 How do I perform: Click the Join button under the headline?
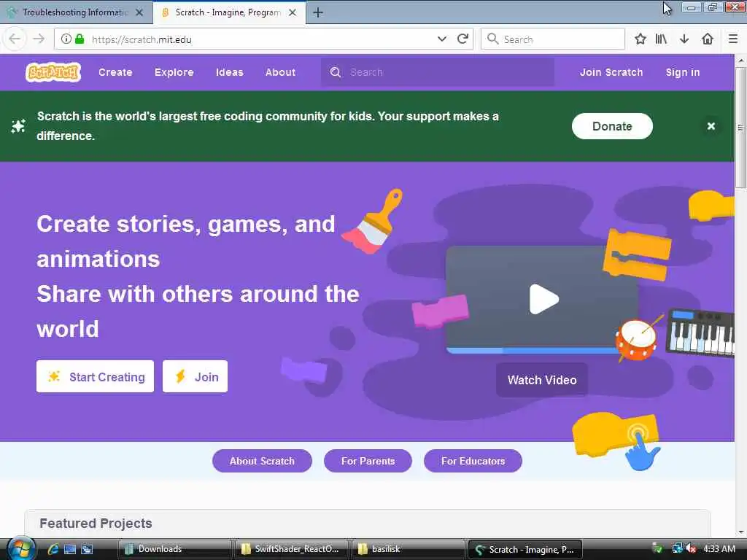tap(195, 377)
